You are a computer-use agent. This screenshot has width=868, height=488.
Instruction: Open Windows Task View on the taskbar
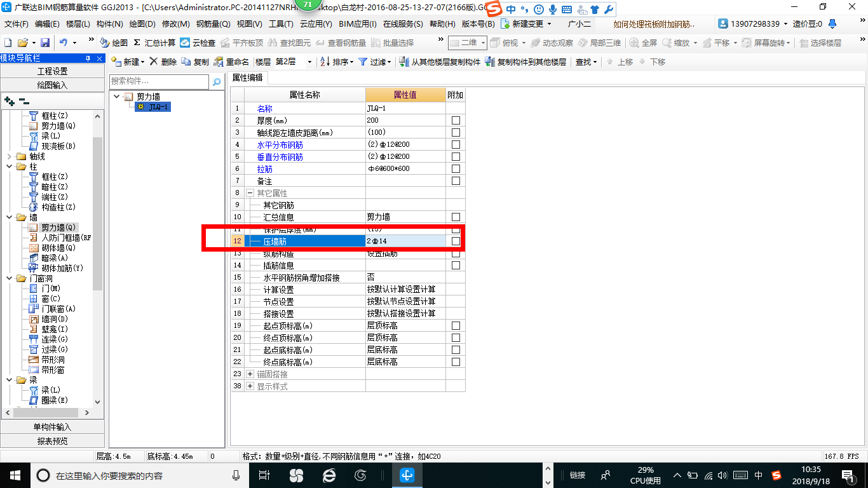(x=264, y=475)
